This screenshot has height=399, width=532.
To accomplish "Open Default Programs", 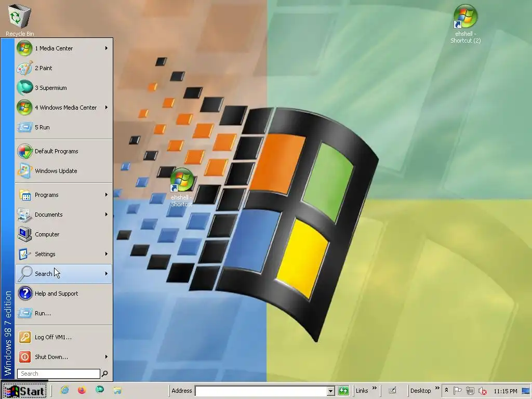I will point(64,151).
